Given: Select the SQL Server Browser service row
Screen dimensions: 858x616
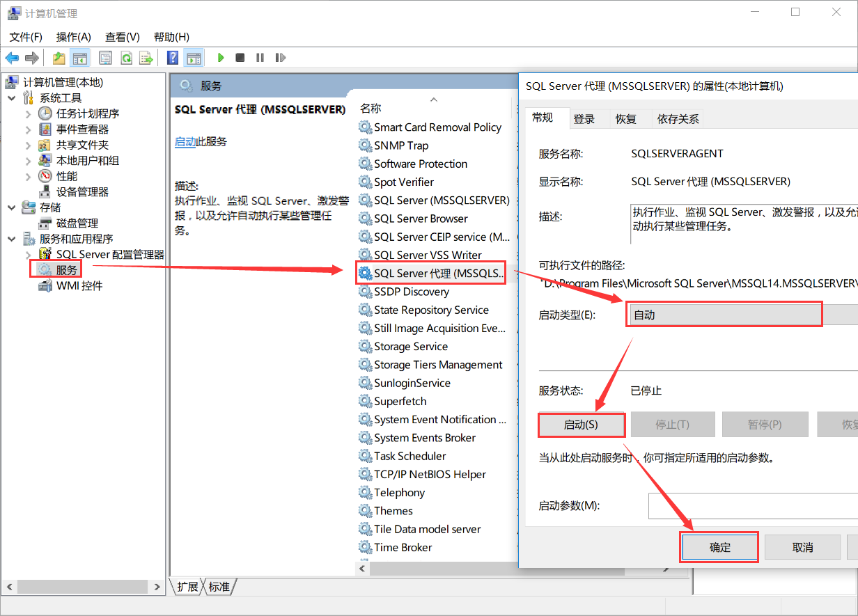Looking at the screenshot, I should [x=421, y=219].
